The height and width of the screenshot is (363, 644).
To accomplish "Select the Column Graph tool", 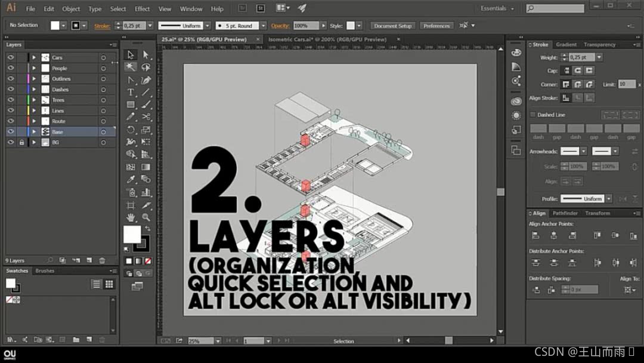I will [x=146, y=192].
